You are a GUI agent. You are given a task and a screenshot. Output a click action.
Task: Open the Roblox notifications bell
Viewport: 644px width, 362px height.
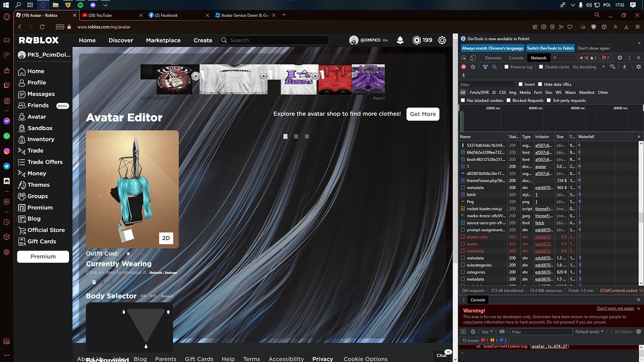coord(400,40)
